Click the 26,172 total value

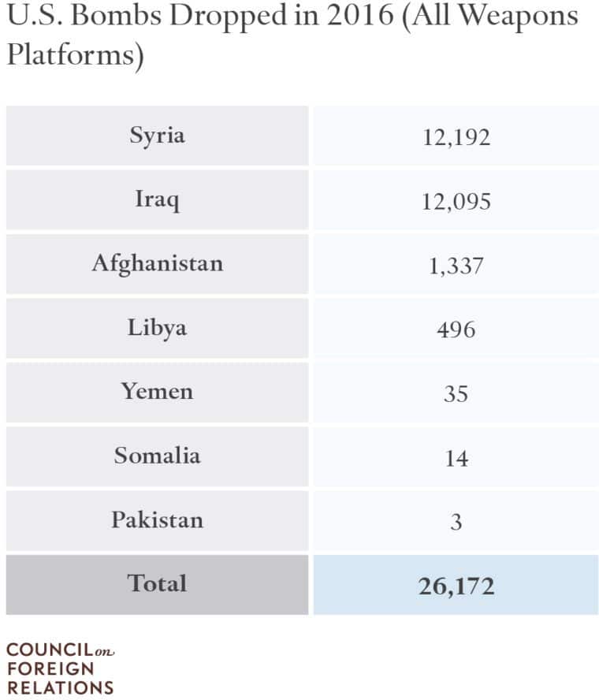click(x=456, y=585)
